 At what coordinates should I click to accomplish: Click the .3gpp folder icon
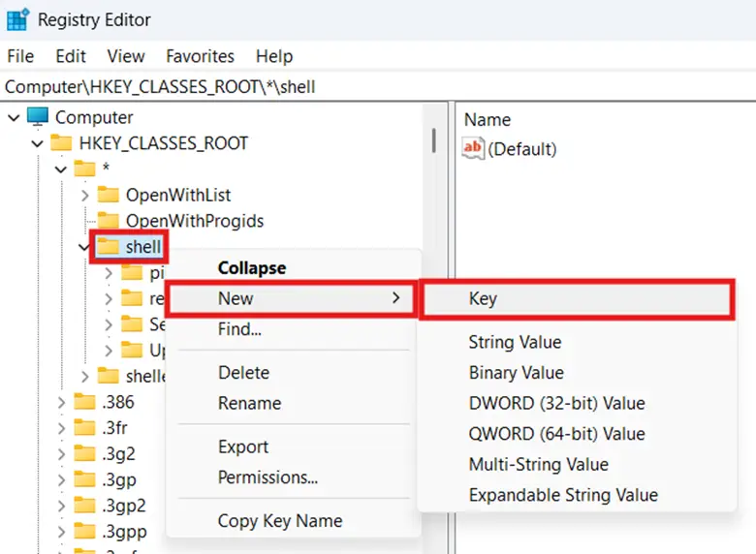pyautogui.click(x=85, y=532)
